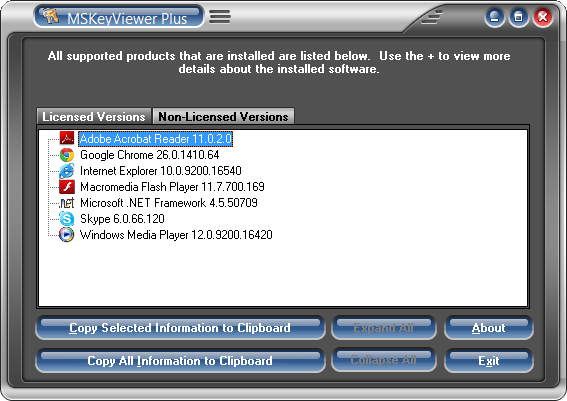
Task: Select Microsoft .NET Framework 4.5.50709 entry
Action: click(169, 202)
